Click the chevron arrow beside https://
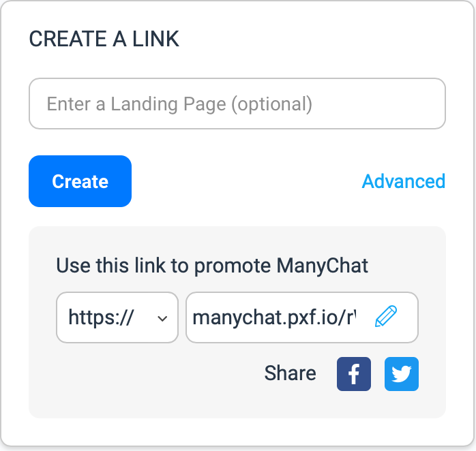The width and height of the screenshot is (476, 451). 162,318
